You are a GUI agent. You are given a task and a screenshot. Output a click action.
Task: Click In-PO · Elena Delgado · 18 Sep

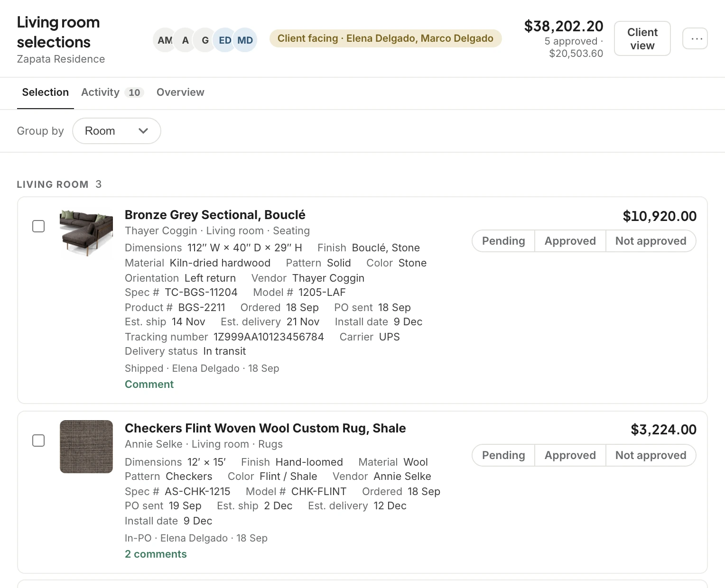pos(196,538)
